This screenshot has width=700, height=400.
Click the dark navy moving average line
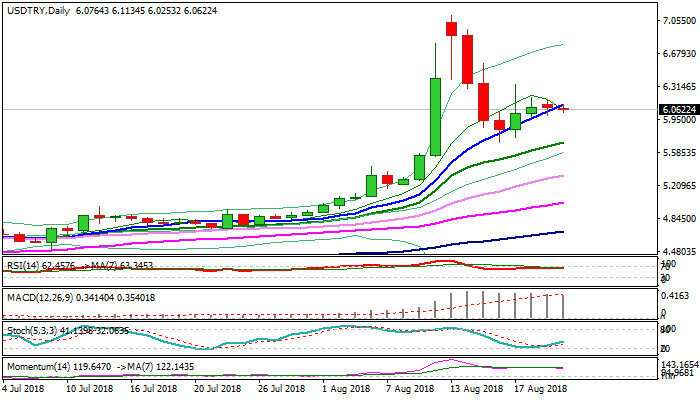point(500,241)
